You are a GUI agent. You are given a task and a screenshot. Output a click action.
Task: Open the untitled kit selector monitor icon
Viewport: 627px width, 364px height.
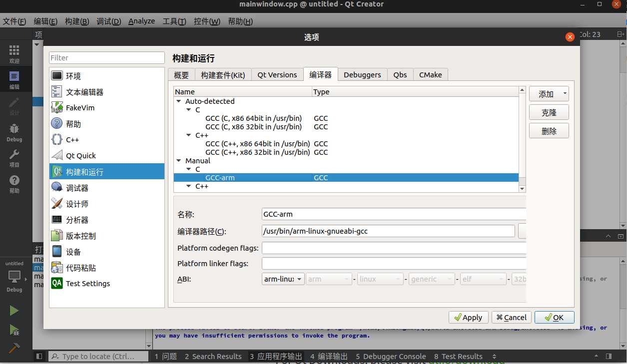pyautogui.click(x=14, y=277)
